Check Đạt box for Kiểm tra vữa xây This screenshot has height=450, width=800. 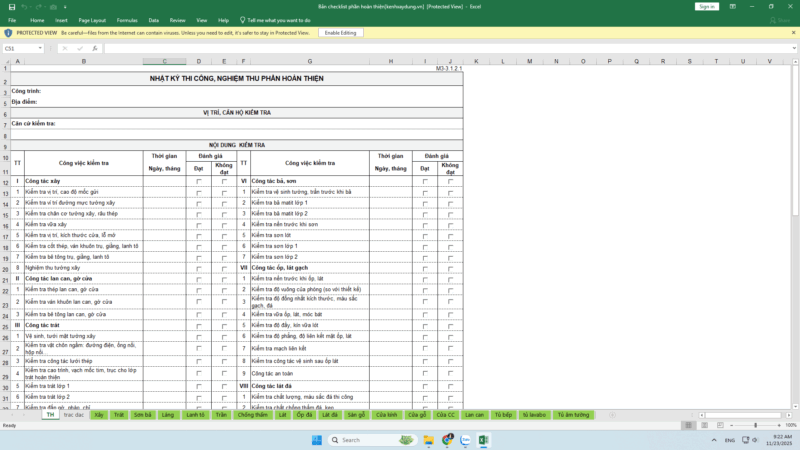[199, 224]
